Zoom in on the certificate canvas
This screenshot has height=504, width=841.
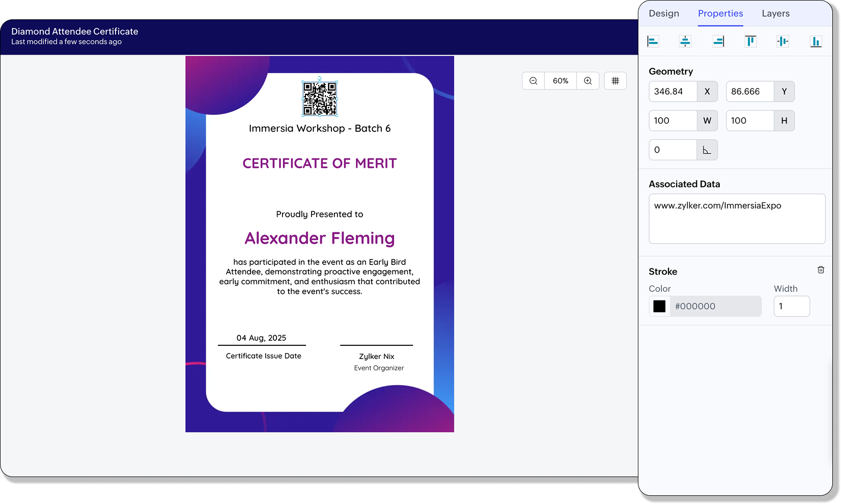click(588, 81)
